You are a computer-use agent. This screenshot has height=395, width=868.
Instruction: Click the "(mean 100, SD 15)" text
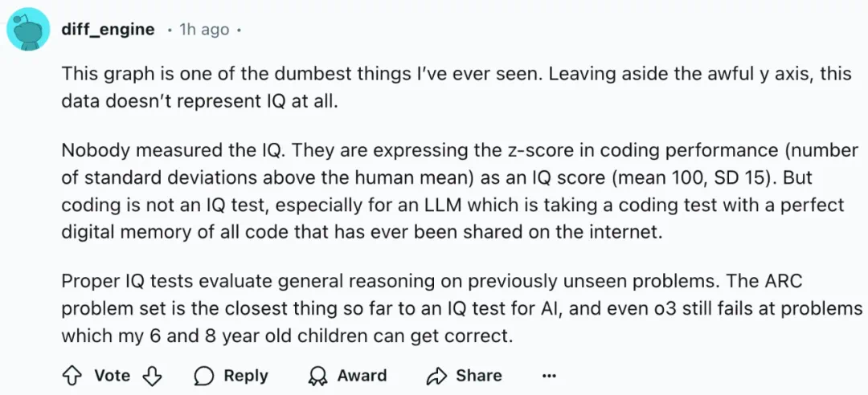point(681,177)
